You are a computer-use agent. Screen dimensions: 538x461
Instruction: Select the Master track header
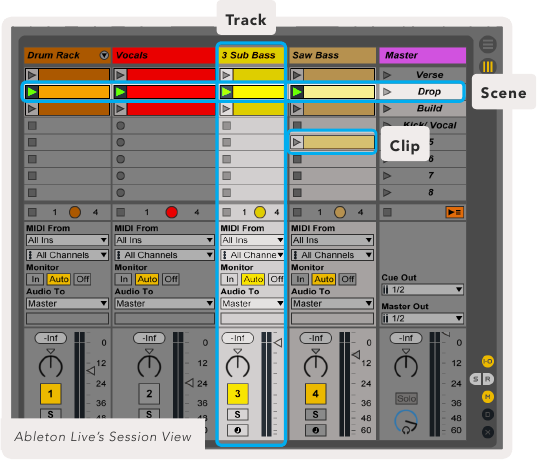tap(423, 55)
